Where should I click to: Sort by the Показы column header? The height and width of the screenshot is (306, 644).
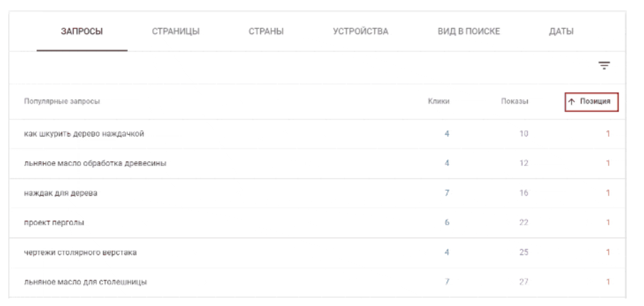515,101
